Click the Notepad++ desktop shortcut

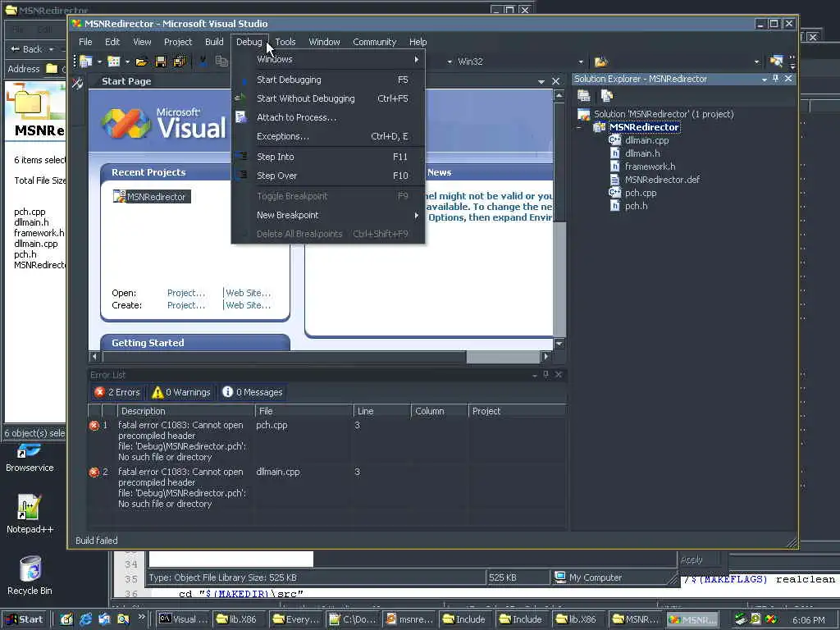click(x=30, y=514)
